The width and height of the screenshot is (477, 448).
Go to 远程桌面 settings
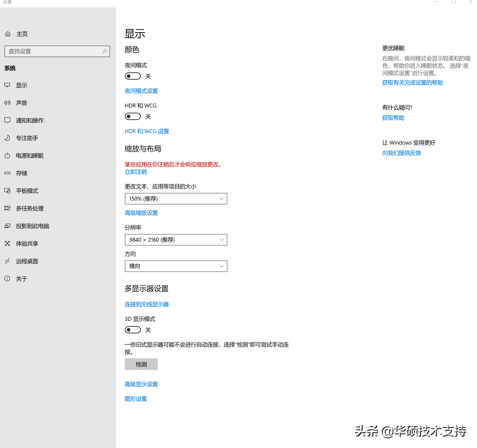[58, 261]
